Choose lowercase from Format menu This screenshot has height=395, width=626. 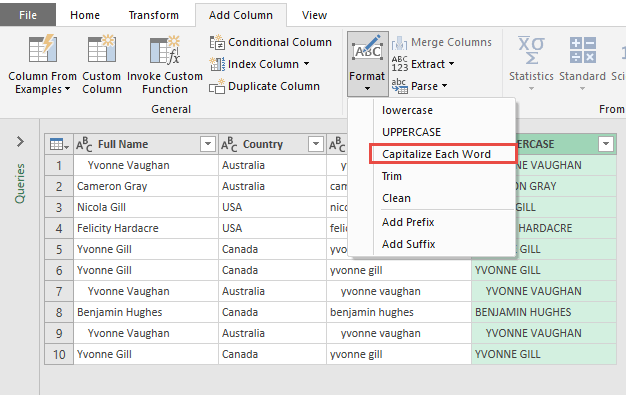432,110
